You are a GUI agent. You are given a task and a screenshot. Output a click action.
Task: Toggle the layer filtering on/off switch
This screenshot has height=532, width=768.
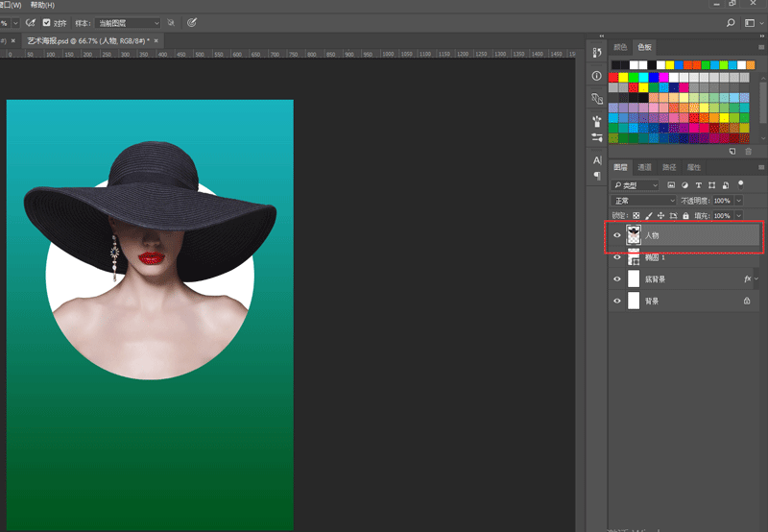(740, 184)
